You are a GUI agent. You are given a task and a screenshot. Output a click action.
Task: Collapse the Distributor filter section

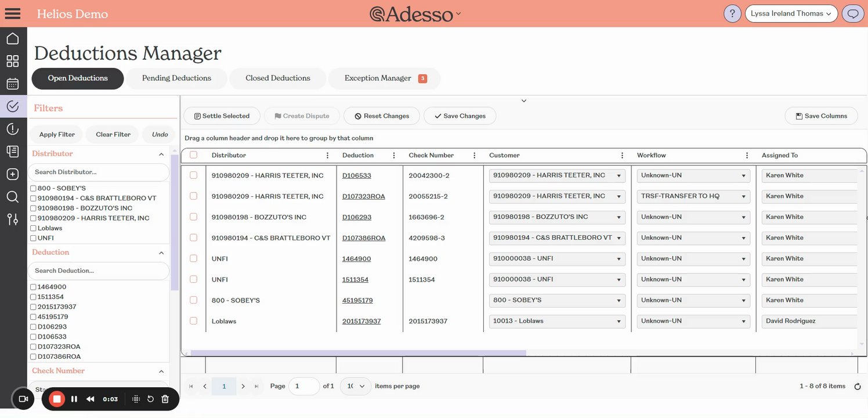click(161, 154)
